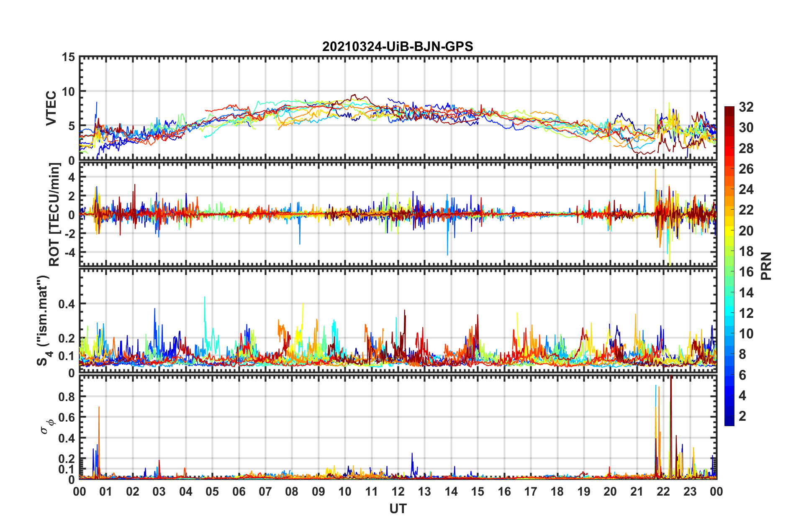Screen dimensions: 796x532
Task: Select S4 axis tick value 0.4
Action: 66,304
